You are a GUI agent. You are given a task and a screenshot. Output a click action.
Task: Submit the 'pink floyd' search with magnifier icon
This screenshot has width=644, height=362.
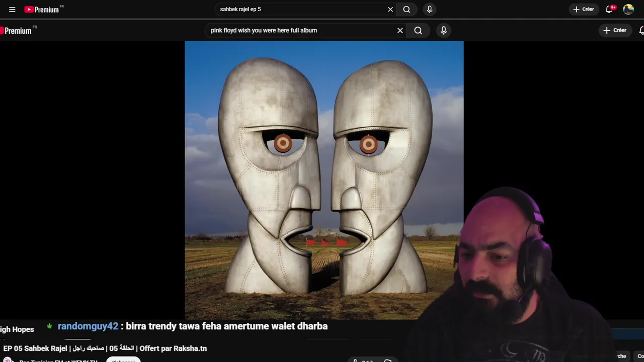(x=418, y=30)
